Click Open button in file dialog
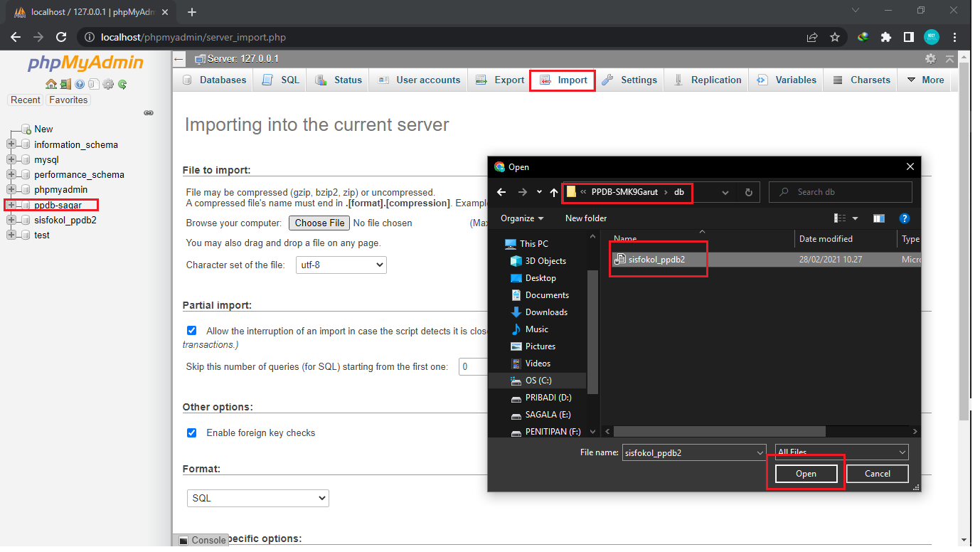The height and width of the screenshot is (552, 980). (806, 474)
